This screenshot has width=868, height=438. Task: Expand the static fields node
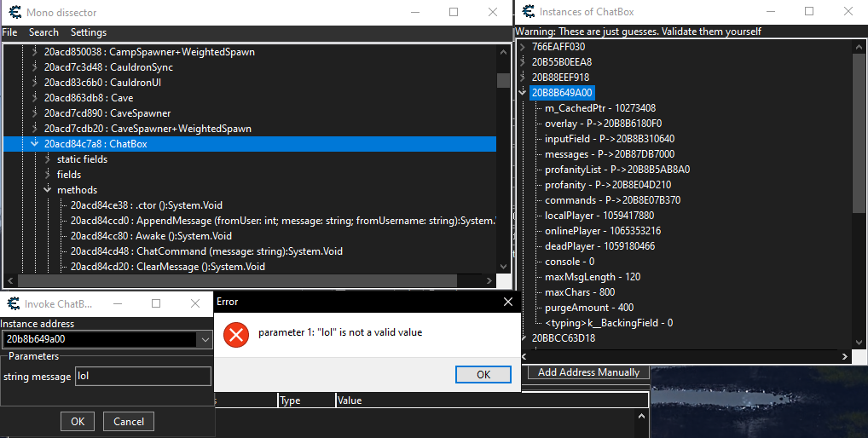coord(48,159)
